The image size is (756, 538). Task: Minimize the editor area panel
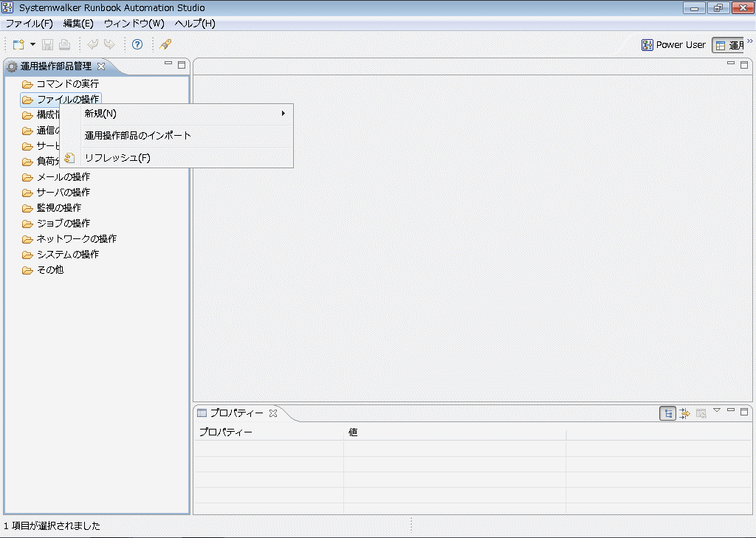[731, 63]
